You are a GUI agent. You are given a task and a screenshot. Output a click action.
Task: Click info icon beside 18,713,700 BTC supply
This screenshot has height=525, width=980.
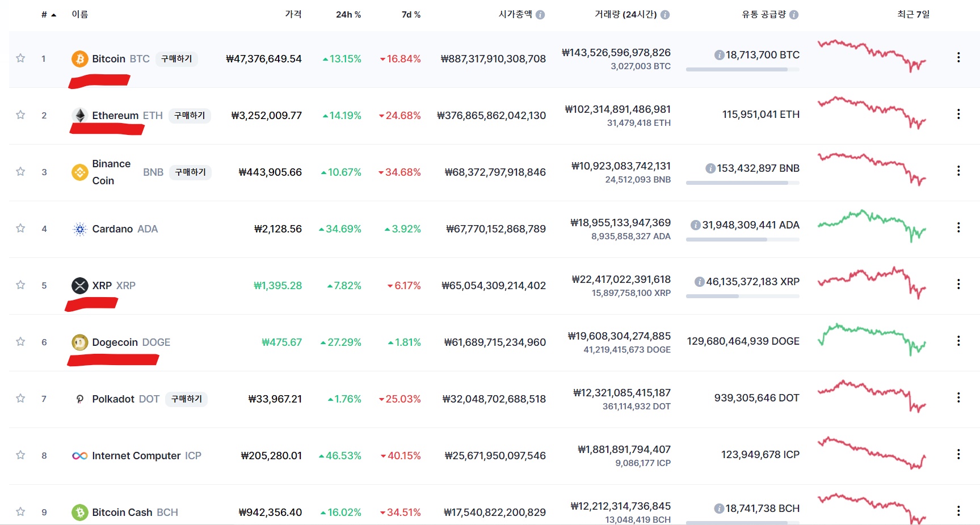(x=719, y=55)
